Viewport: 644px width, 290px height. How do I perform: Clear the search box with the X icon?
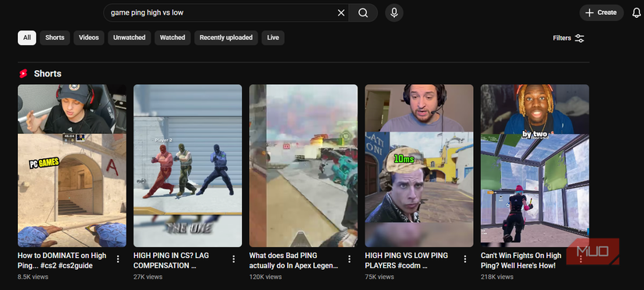[x=341, y=12]
